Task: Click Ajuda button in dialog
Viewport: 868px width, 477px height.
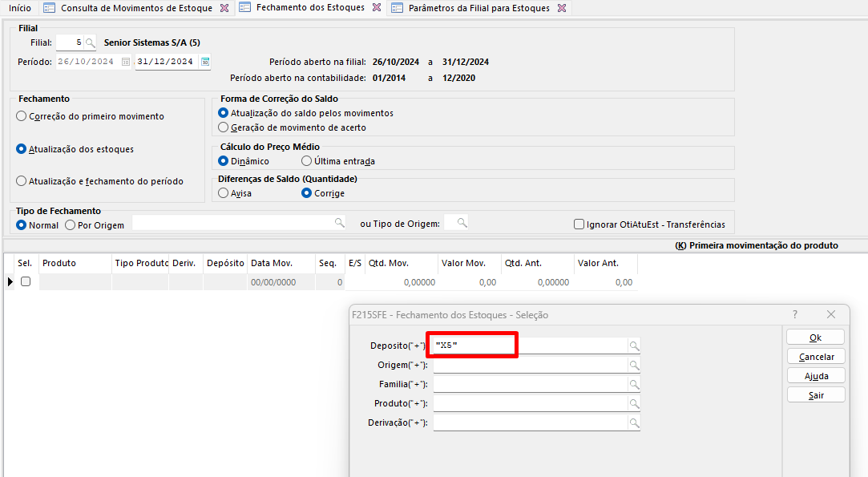Action: point(816,376)
